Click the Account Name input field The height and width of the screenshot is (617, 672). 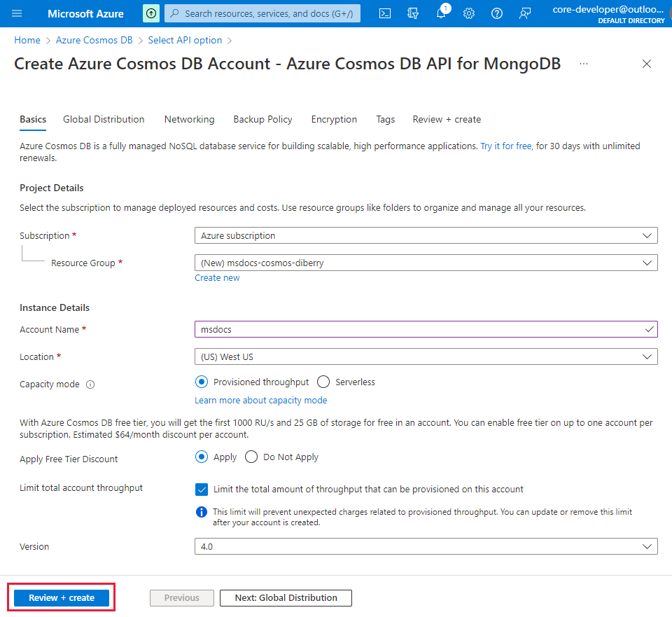420,329
